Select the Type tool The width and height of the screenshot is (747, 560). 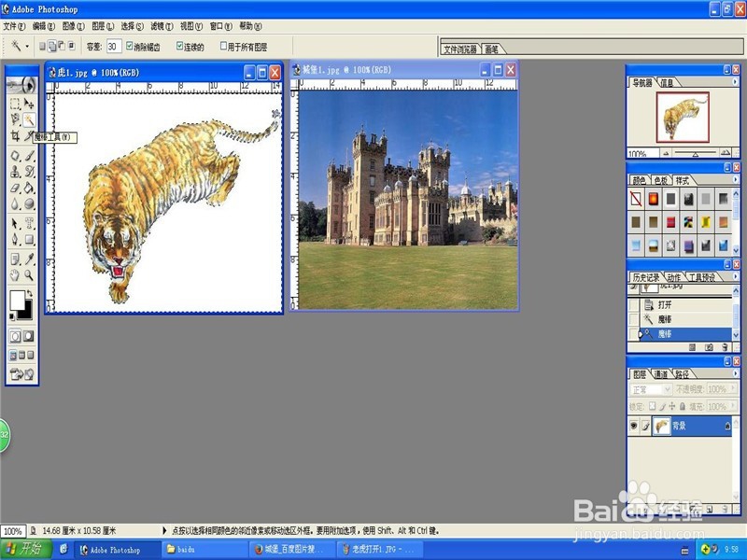pos(29,223)
